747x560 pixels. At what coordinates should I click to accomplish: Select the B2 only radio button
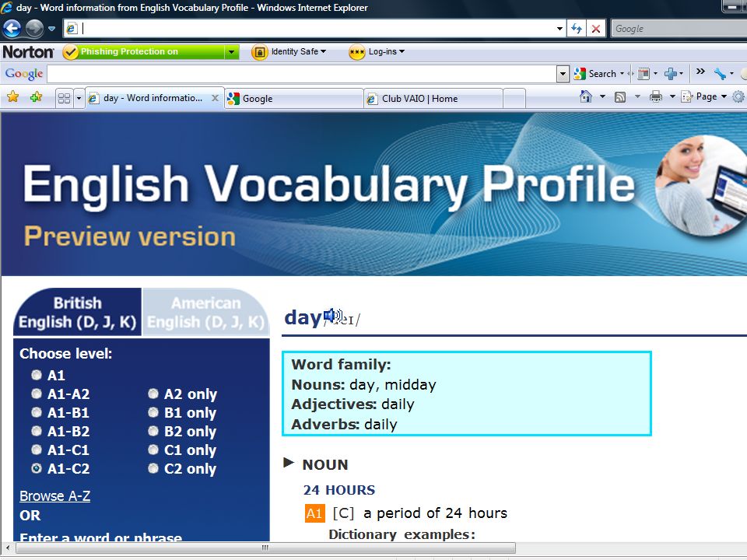(x=153, y=430)
